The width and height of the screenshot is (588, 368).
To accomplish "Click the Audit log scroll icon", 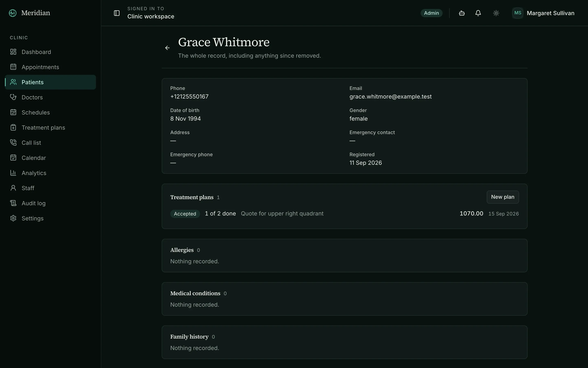I will (x=13, y=203).
